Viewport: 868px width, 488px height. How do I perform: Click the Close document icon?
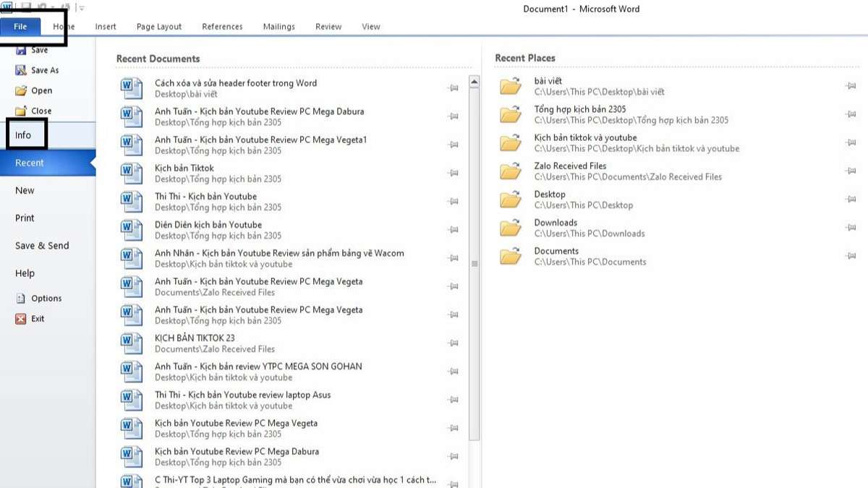pos(20,111)
